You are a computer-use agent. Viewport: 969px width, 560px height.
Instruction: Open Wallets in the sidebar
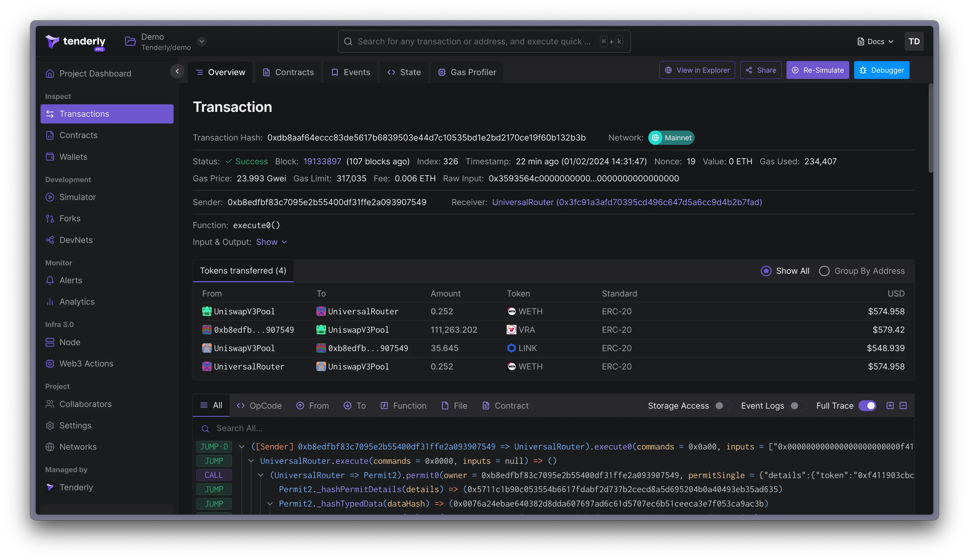(x=66, y=157)
